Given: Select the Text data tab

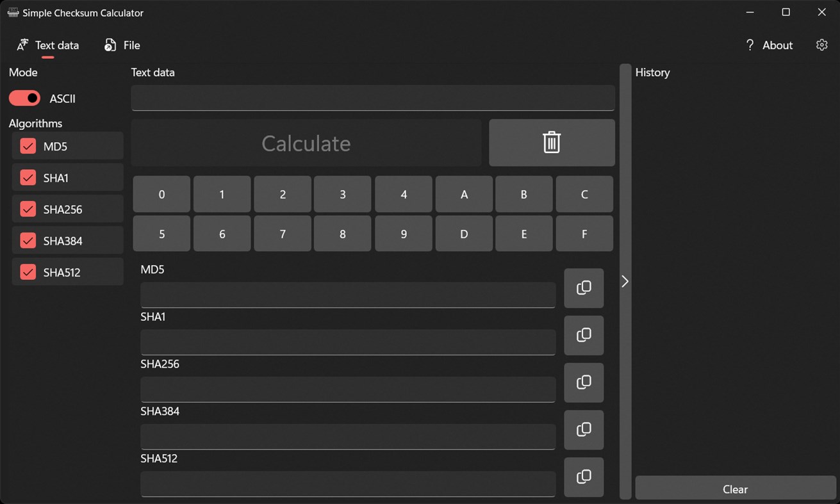Looking at the screenshot, I should [47, 45].
